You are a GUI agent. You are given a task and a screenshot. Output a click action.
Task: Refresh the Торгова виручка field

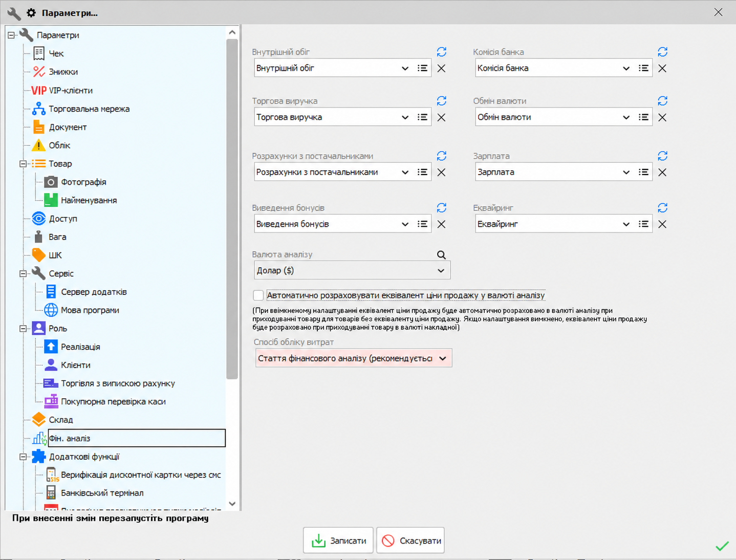click(442, 101)
